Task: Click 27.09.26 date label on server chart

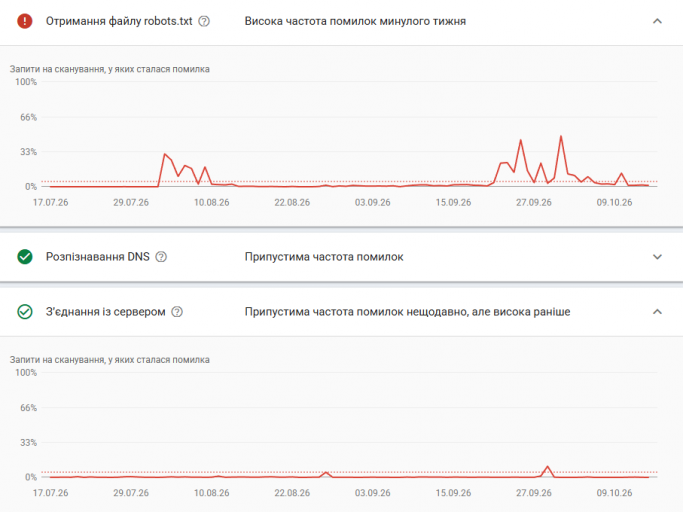Action: pos(534,493)
